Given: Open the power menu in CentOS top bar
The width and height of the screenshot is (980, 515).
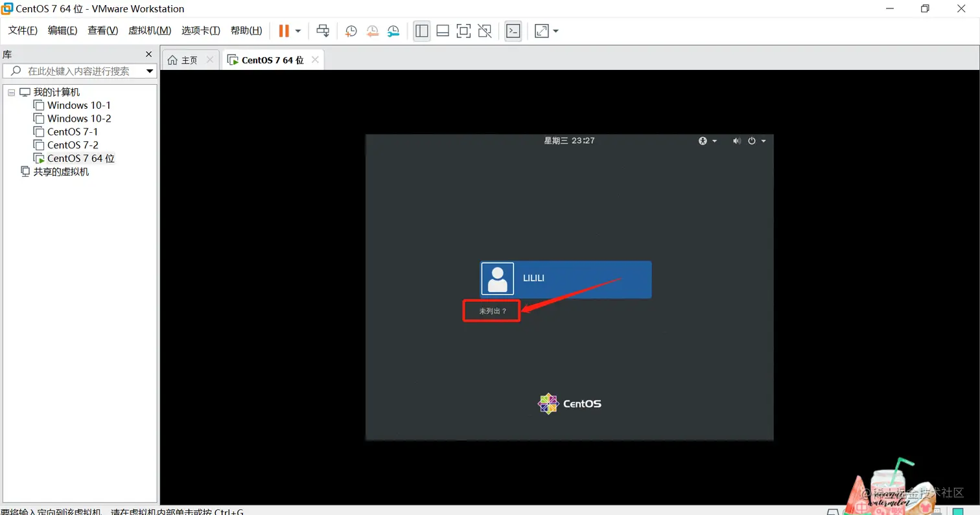Looking at the screenshot, I should click(x=756, y=141).
